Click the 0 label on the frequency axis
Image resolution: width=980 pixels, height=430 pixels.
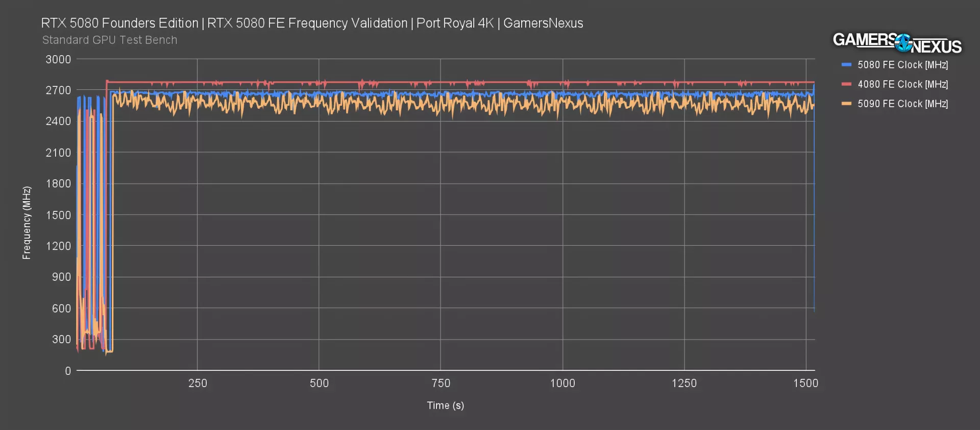pos(68,371)
